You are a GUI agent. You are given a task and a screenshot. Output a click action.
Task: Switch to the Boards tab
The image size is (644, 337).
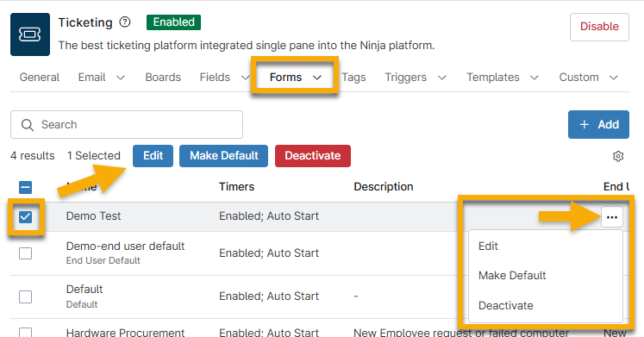163,78
